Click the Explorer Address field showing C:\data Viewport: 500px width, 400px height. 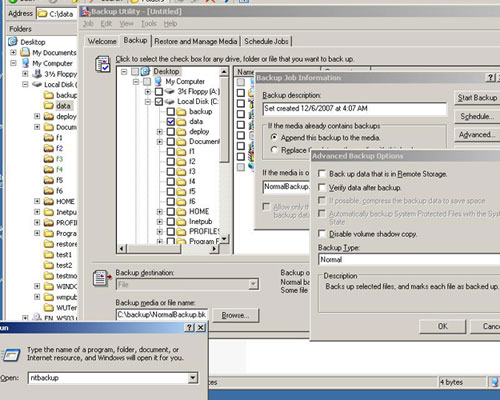57,14
